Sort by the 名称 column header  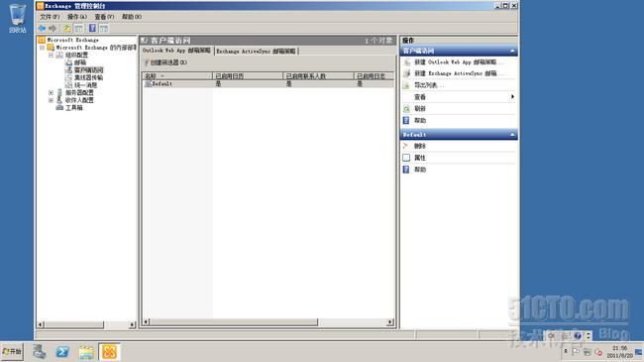[177, 76]
